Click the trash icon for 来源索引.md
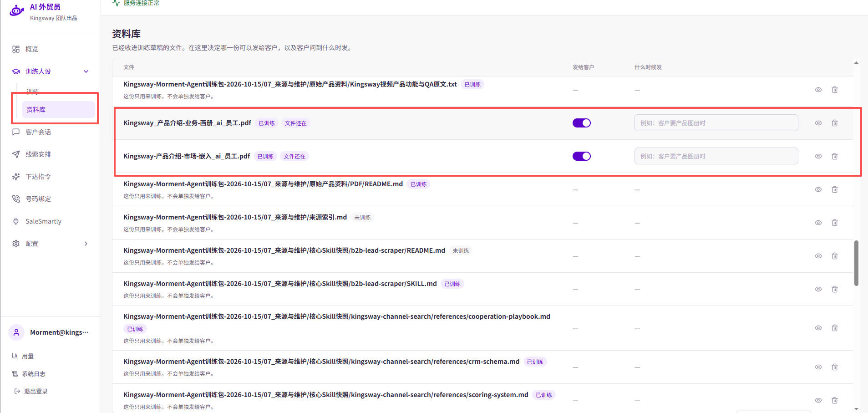Viewport: 868px width, 413px height. click(x=834, y=223)
